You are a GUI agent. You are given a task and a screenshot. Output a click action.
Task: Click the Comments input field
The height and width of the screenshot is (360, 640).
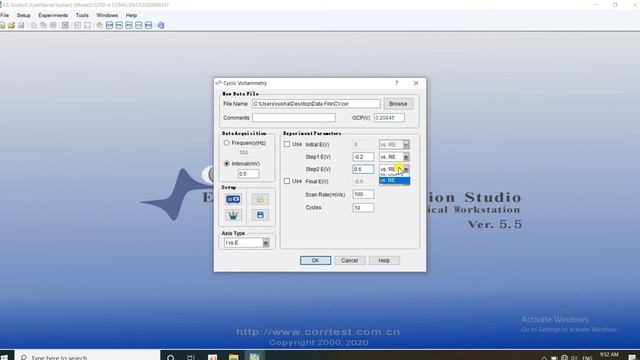[294, 118]
